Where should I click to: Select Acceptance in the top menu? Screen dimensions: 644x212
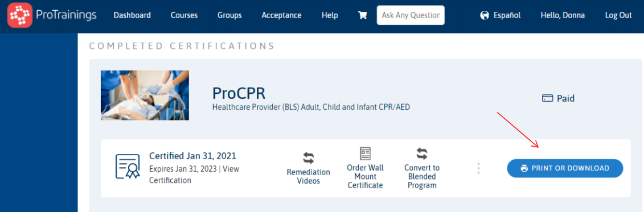pyautogui.click(x=281, y=15)
